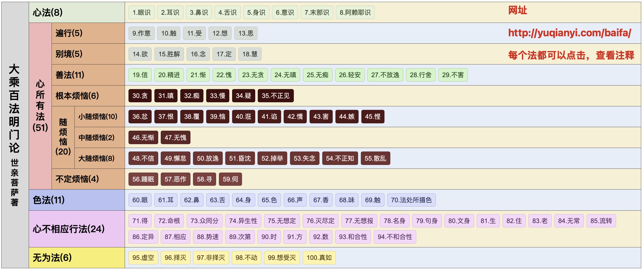
Task: Open the 99.想受灭 entry
Action: pyautogui.click(x=282, y=258)
